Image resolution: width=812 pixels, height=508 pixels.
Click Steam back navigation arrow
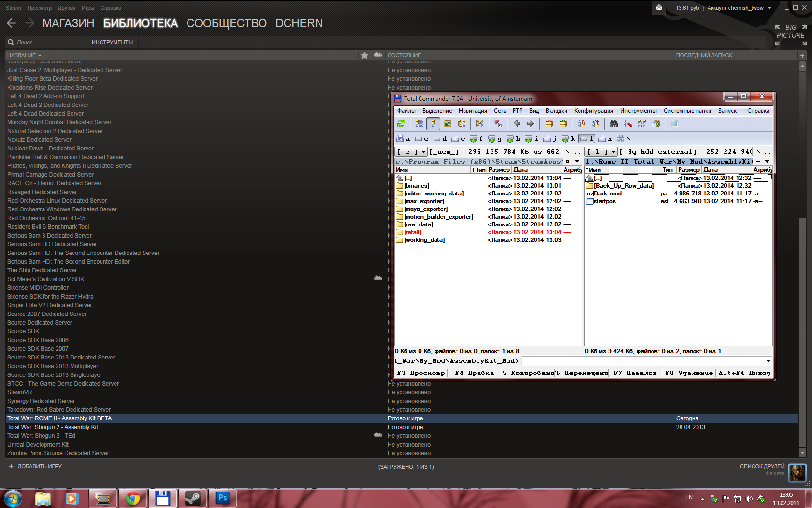tap(12, 23)
